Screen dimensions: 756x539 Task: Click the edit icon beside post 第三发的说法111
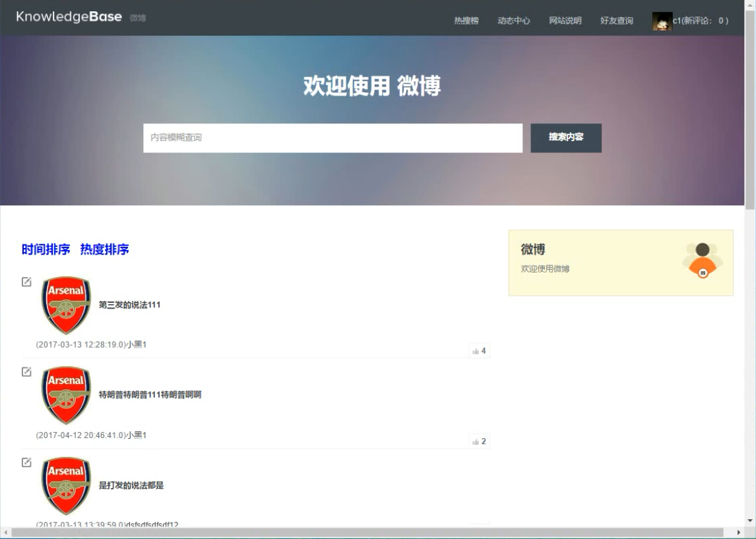click(26, 282)
